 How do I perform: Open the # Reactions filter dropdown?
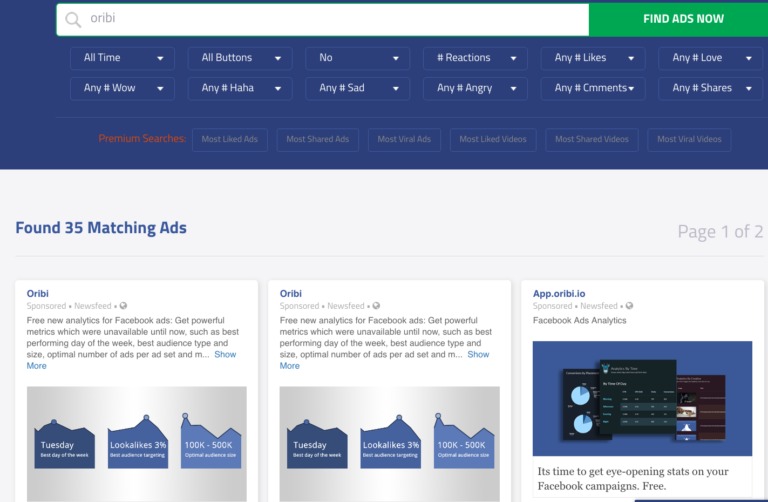pos(475,58)
